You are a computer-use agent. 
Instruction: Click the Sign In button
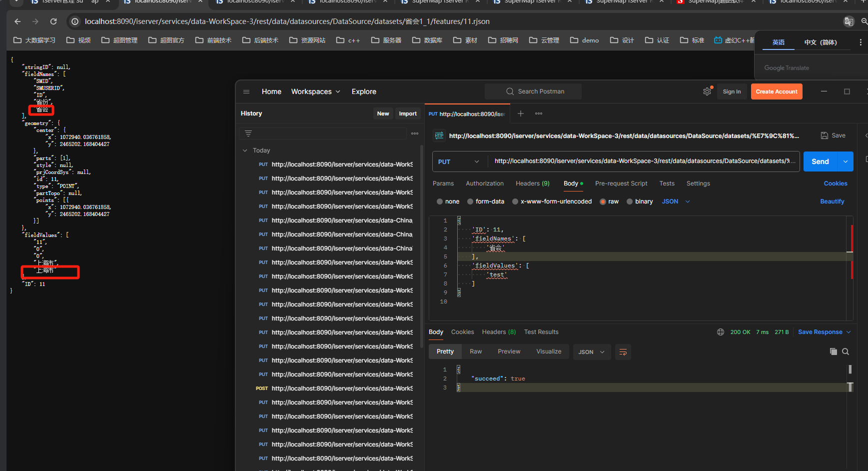(732, 91)
